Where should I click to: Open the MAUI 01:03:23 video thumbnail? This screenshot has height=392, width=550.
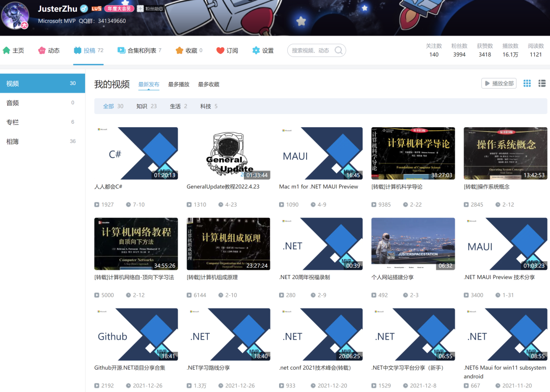click(x=506, y=244)
